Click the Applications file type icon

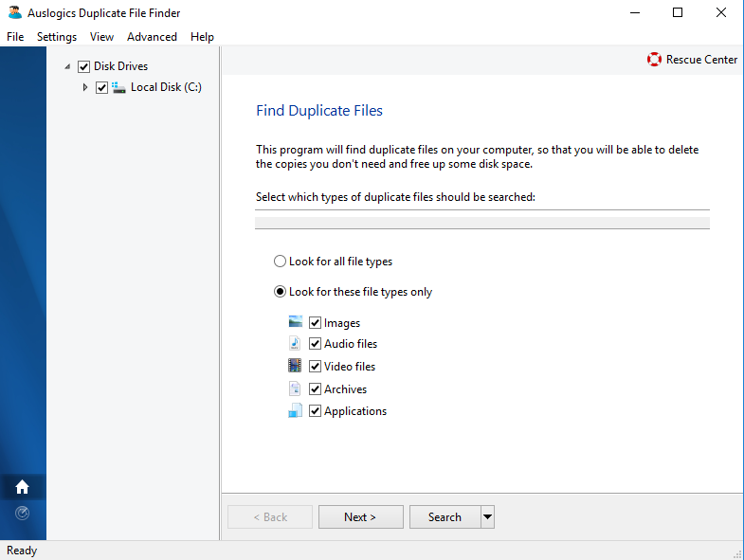click(296, 411)
